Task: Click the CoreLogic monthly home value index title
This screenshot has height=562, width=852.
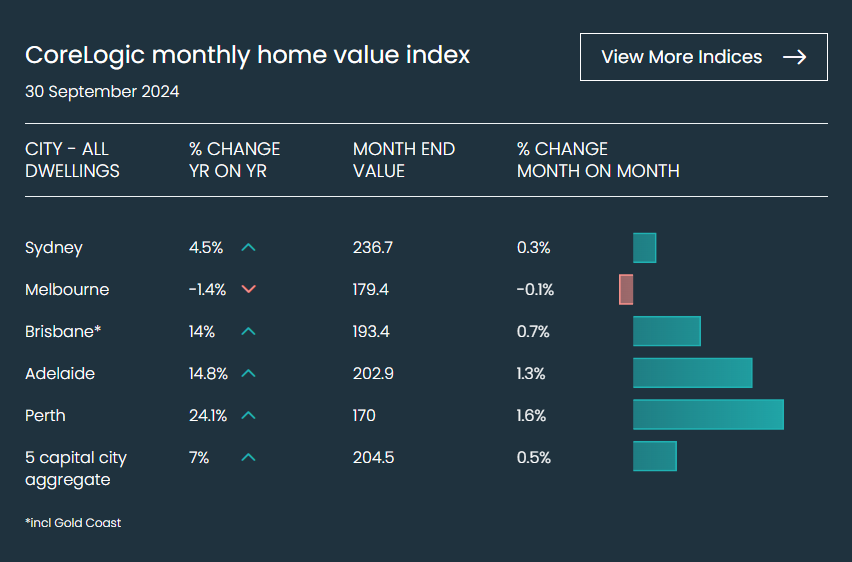Action: [x=247, y=55]
